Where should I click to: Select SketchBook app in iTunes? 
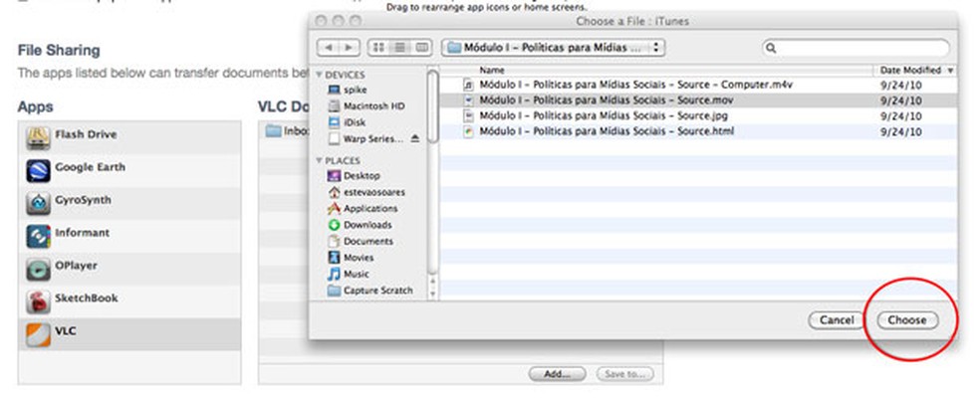[129, 301]
